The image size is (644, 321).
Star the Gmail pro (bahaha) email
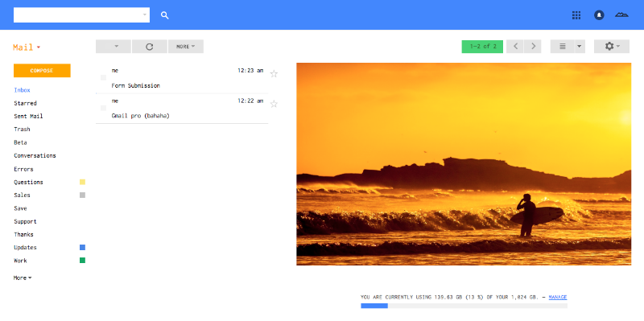click(274, 104)
